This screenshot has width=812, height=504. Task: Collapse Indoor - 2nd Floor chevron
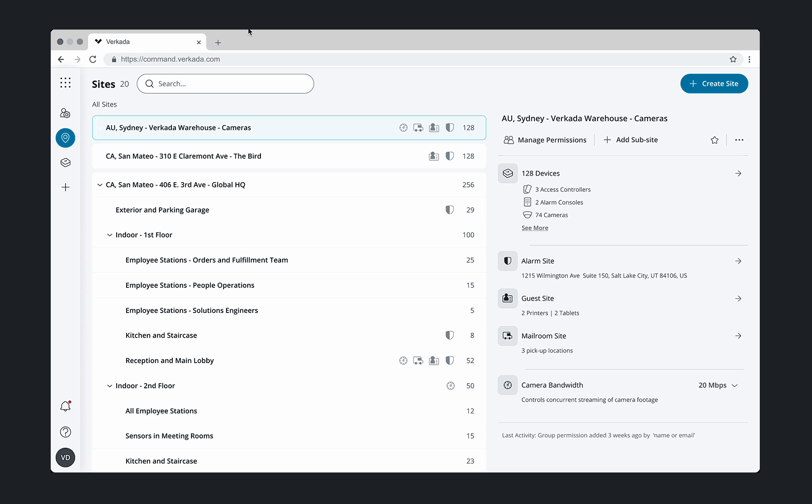[110, 386]
